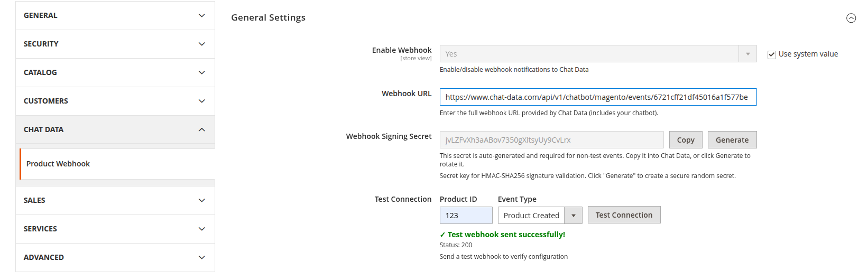This screenshot has height=280, width=868.
Task: Open the Chat Data menu section
Action: (x=43, y=129)
